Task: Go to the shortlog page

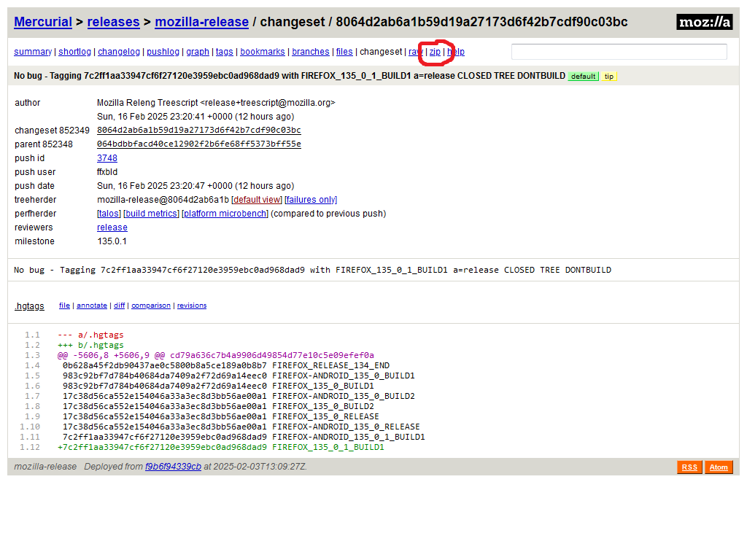Action: 75,52
